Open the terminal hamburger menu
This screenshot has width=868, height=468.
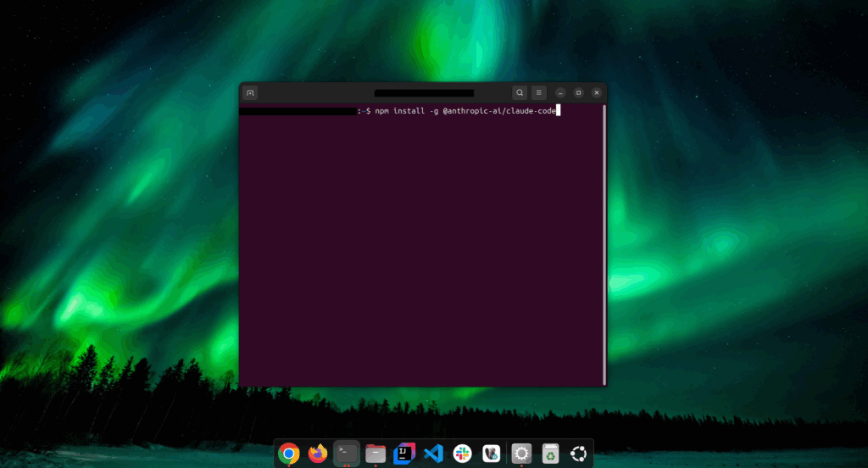pos(538,93)
